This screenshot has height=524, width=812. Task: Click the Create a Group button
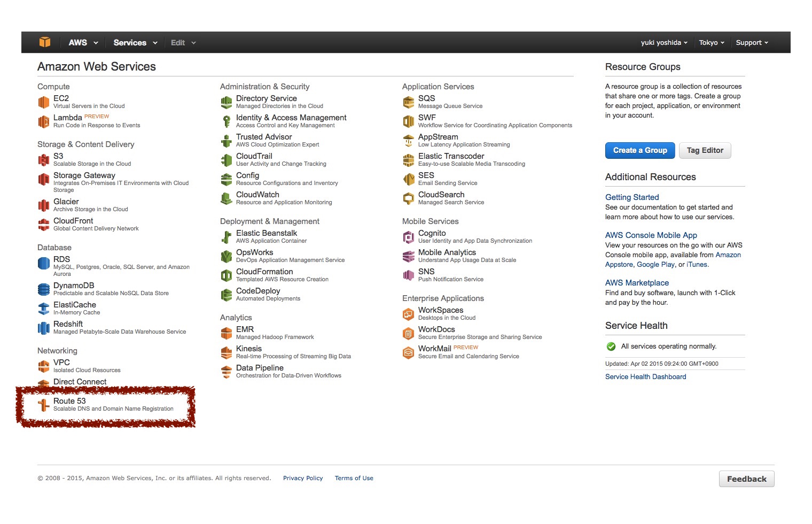coord(640,150)
